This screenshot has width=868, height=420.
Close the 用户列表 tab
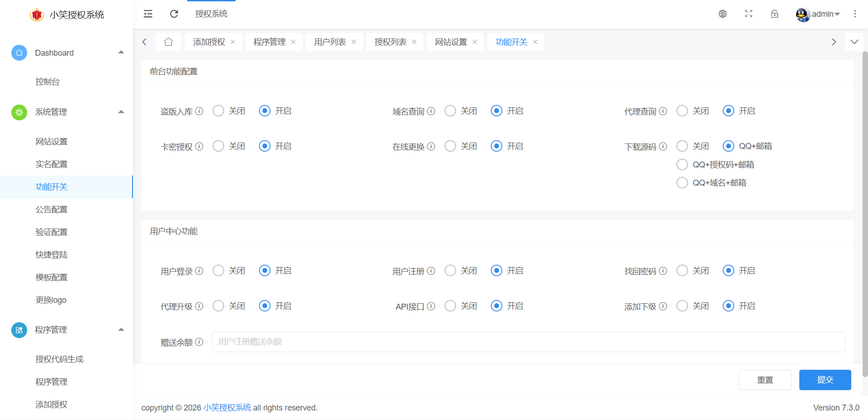(354, 42)
